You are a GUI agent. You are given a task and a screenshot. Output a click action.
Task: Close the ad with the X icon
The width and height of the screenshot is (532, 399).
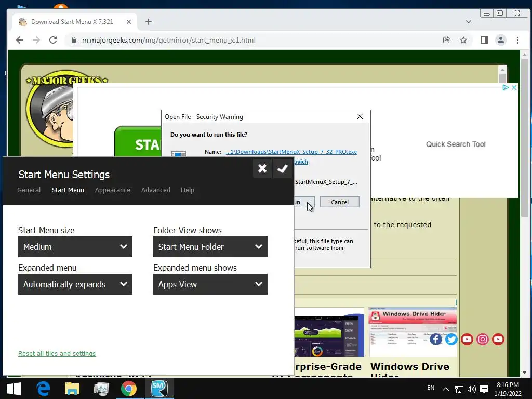click(514, 87)
